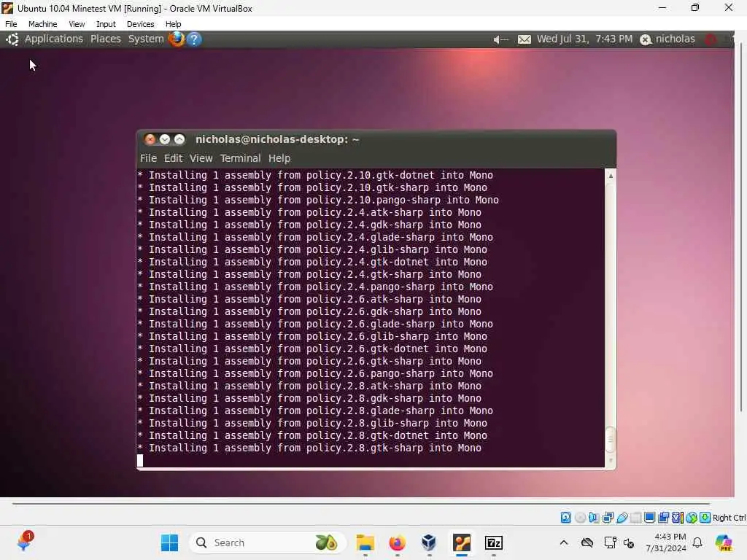Screen dimensions: 747x560
Task: Click the VirtualBox network adapter status icon
Action: tap(608, 517)
